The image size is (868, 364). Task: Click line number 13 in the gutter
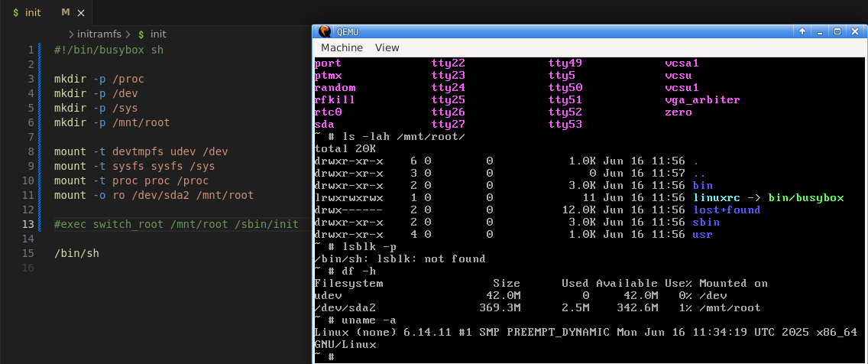pyautogui.click(x=28, y=224)
